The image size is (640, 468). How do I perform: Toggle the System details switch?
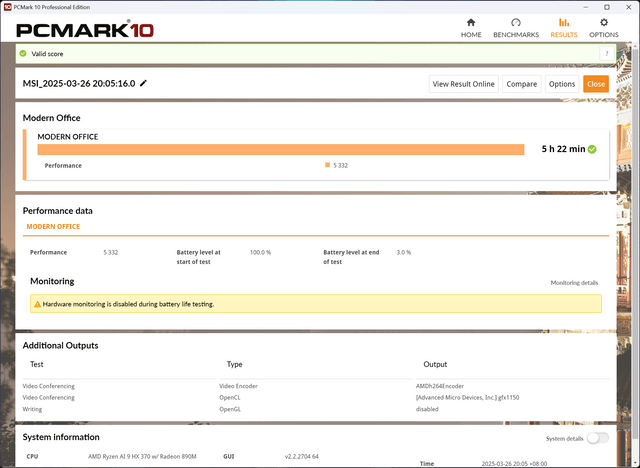click(598, 438)
